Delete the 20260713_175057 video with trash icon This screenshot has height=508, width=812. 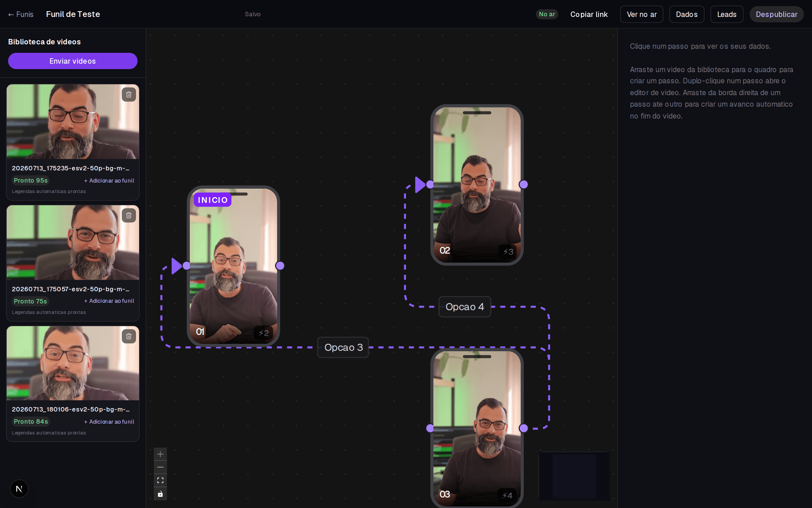pos(129,215)
